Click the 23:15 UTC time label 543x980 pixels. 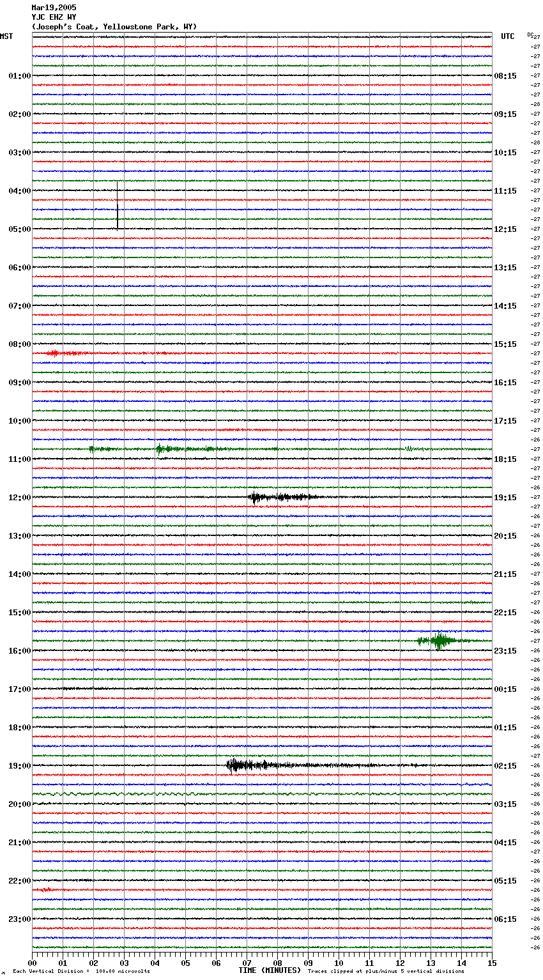(x=505, y=651)
